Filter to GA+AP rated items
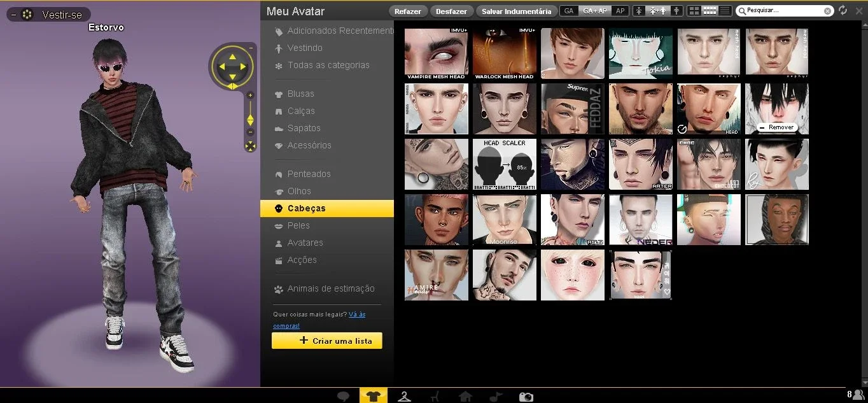 pyautogui.click(x=595, y=11)
